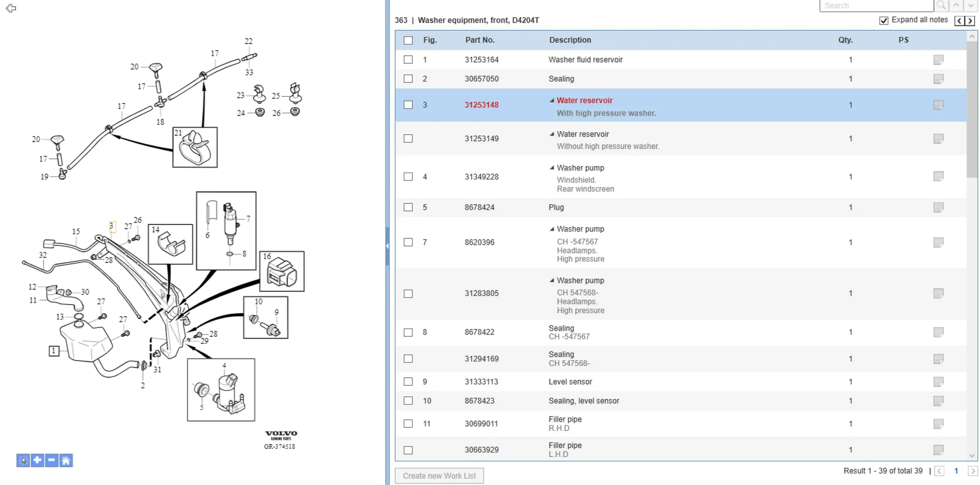The width and height of the screenshot is (980, 485).
Task: Collapse notes for Water reservoir 31253148
Action: click(552, 101)
